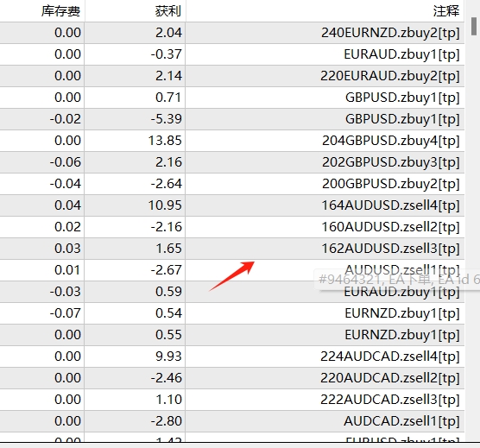
Task: Click GBPUSD.zbuy1[tp] in the 0.71 profit row
Action: [x=402, y=98]
